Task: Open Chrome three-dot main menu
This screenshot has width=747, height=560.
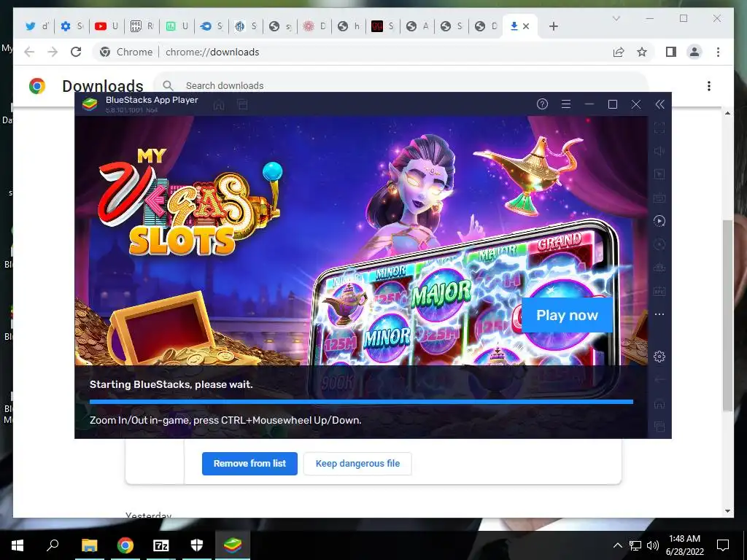Action: click(718, 52)
